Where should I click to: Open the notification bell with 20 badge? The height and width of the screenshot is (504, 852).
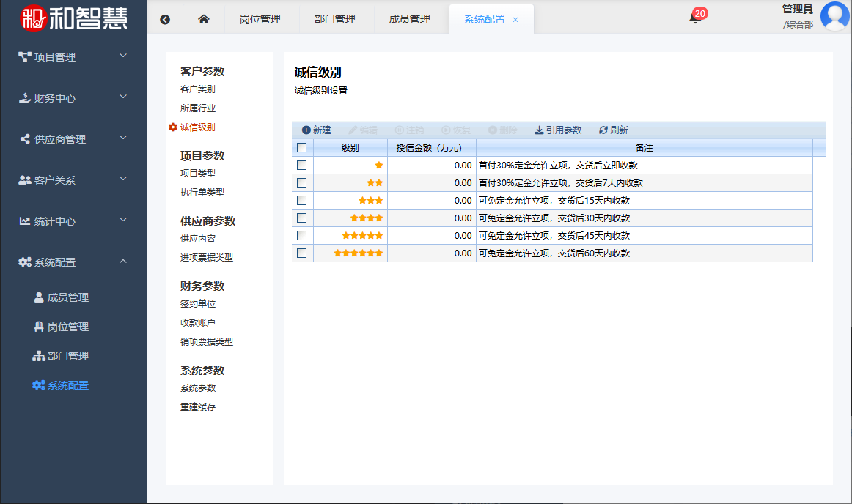[x=696, y=18]
